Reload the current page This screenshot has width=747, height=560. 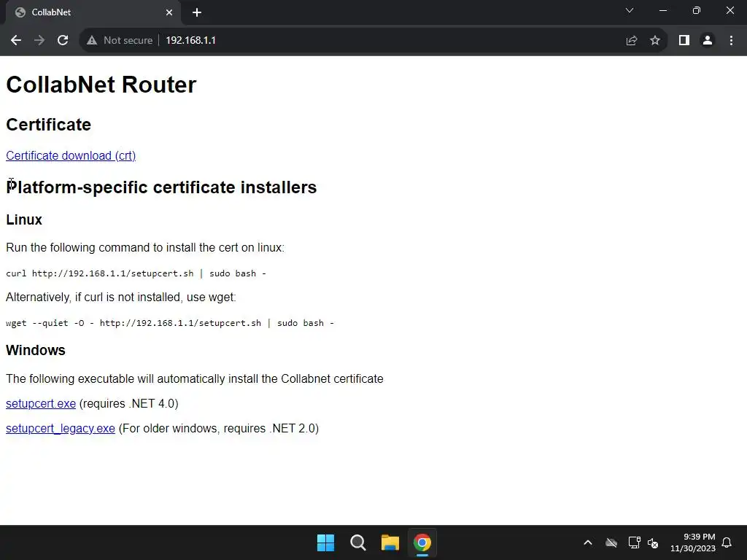[63, 41]
